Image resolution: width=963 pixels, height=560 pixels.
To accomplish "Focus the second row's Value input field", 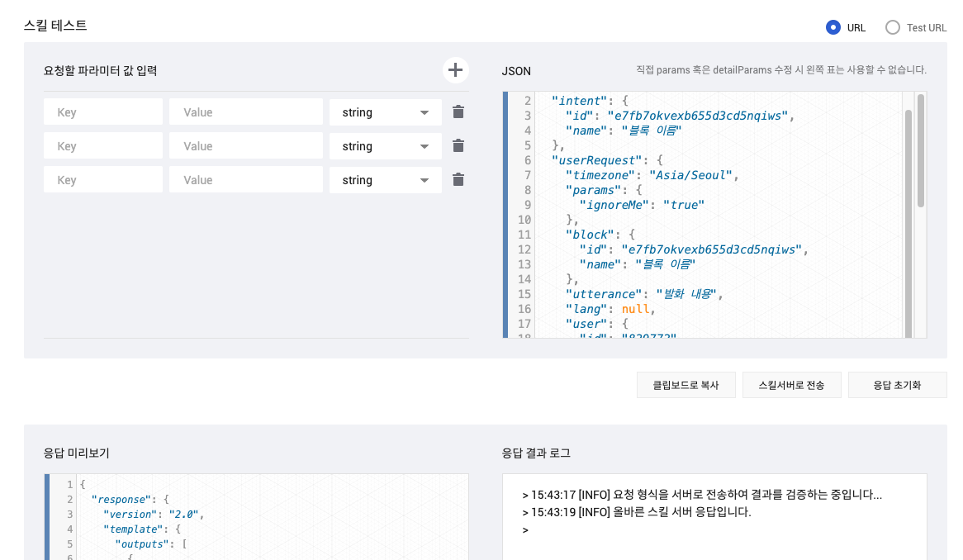I will pyautogui.click(x=245, y=145).
